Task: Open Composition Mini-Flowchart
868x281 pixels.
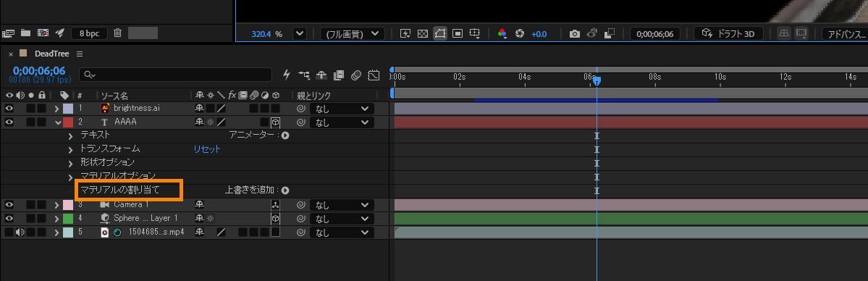Action: [304, 75]
